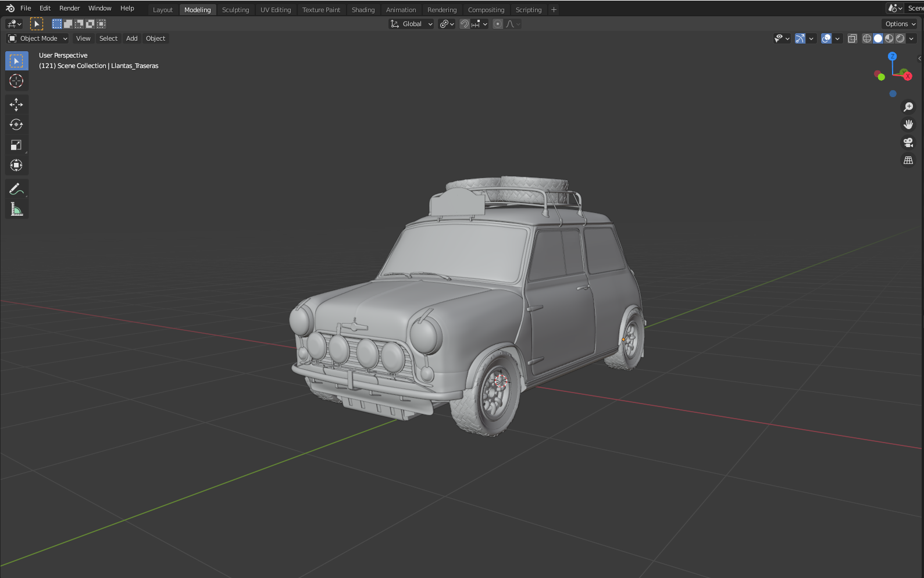This screenshot has height=578, width=924.
Task: Toggle the camera view button
Action: tap(908, 142)
